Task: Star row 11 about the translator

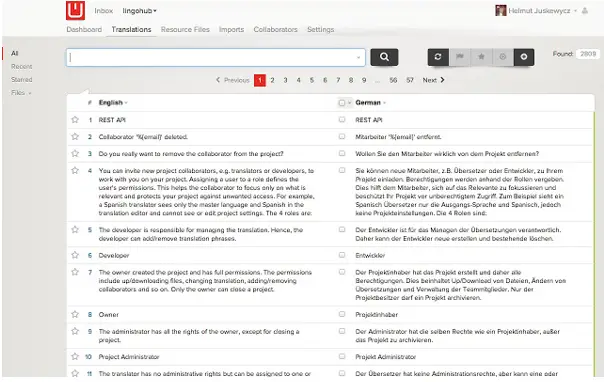Action: pos(75,374)
